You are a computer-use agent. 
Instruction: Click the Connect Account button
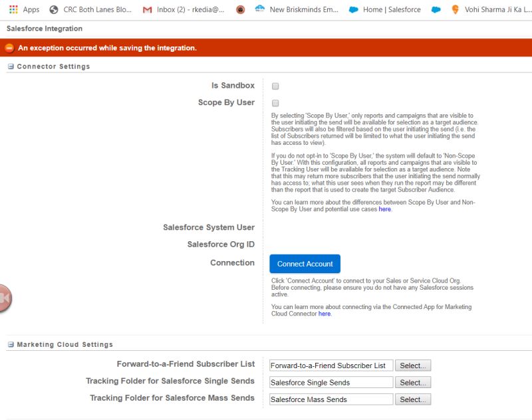click(x=305, y=264)
